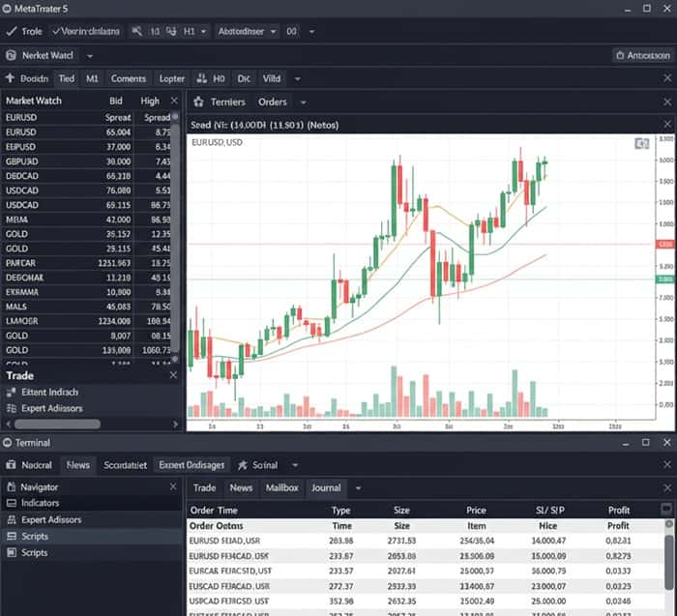This screenshot has height=616, width=677.
Task: Click the Antxcexsion button
Action: (x=641, y=56)
